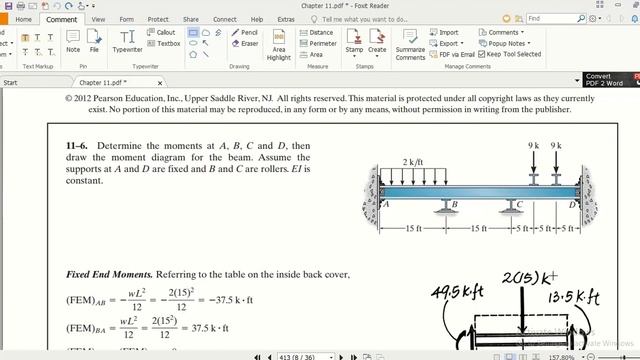This screenshot has height=360, width=640.
Task: Click Summarize Comments
Action: [x=410, y=45]
